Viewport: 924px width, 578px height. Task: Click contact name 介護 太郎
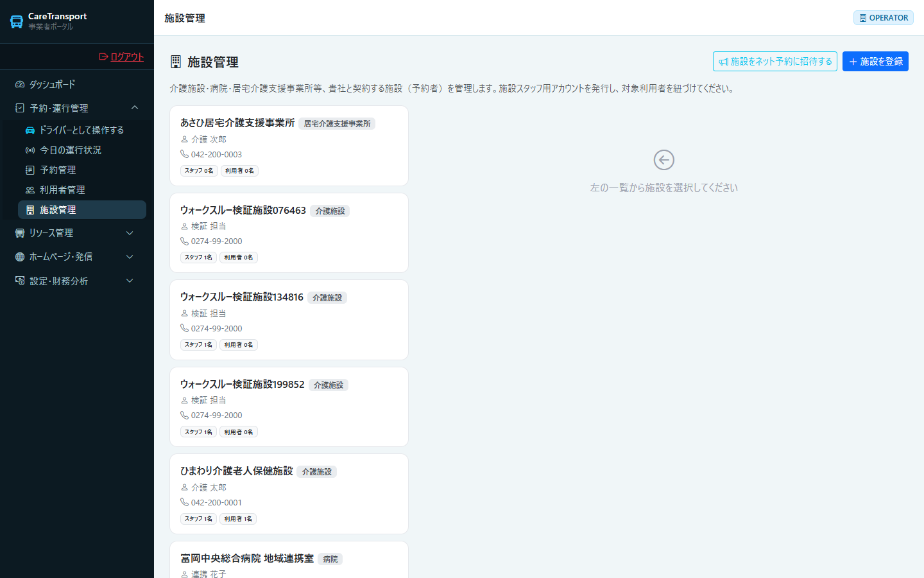click(x=209, y=487)
